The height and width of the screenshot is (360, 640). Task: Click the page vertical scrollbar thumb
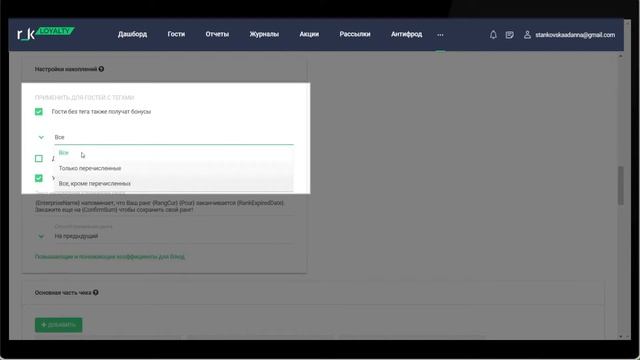tap(621, 185)
